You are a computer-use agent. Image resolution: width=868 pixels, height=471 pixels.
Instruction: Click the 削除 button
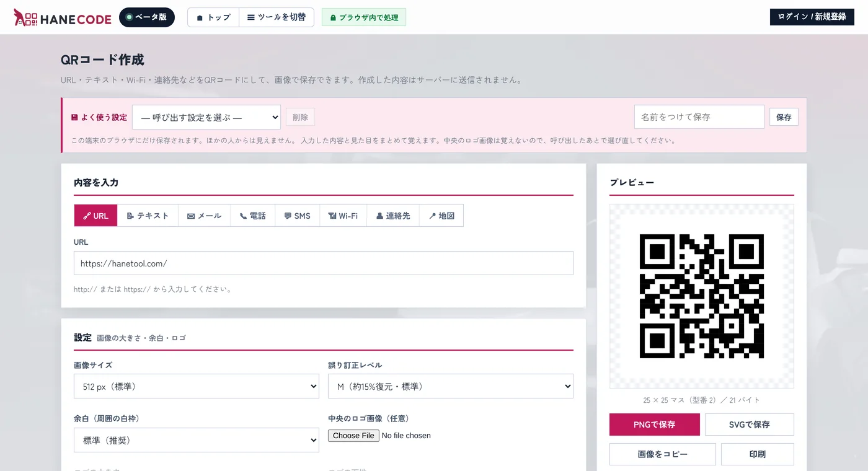pyautogui.click(x=300, y=117)
